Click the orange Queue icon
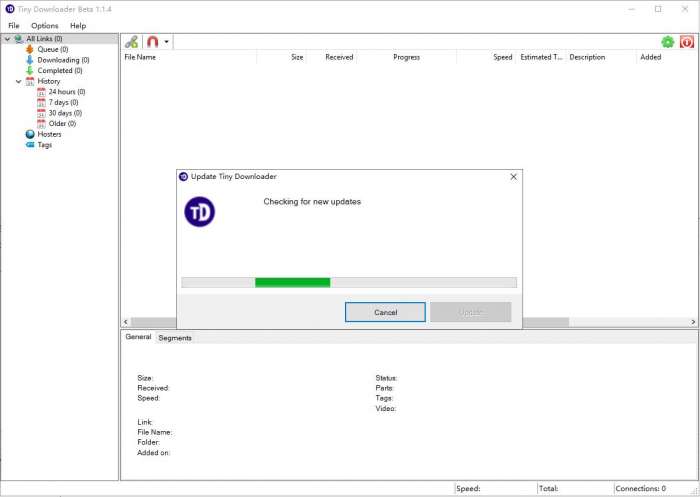The image size is (700, 497). click(30, 49)
